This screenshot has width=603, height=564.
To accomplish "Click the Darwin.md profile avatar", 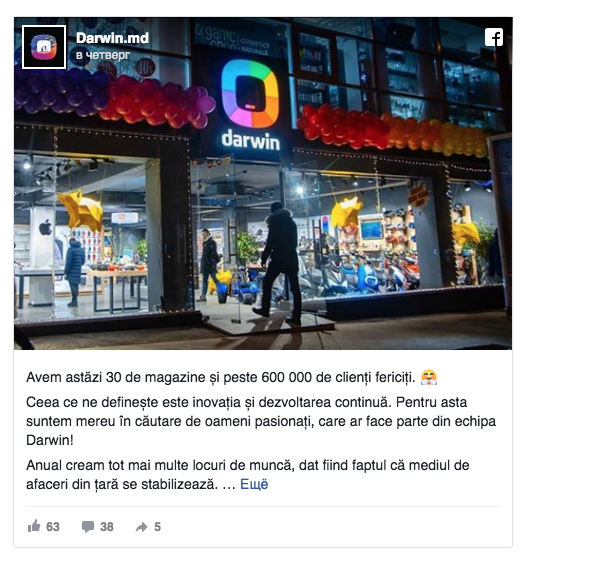I will (44, 47).
